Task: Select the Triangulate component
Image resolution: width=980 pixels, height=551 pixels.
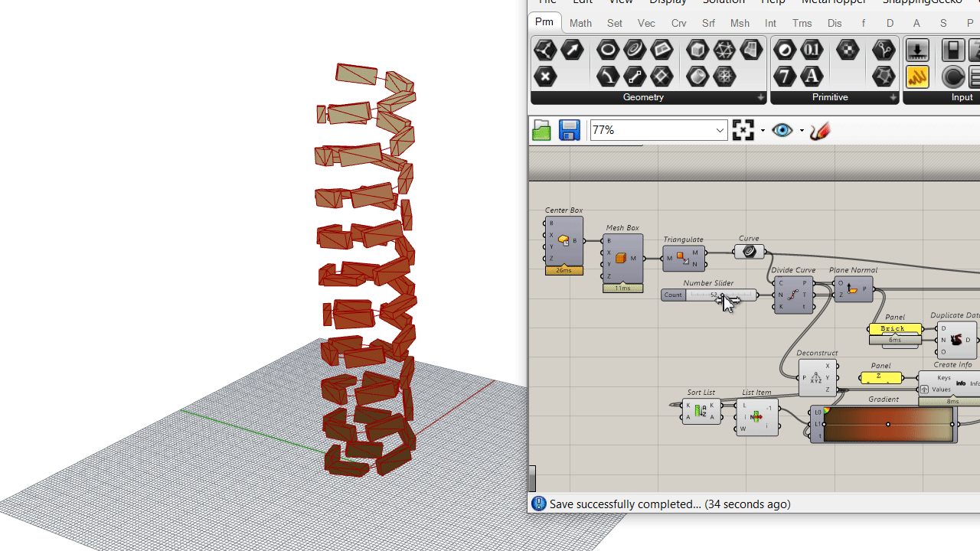Action: (x=684, y=259)
